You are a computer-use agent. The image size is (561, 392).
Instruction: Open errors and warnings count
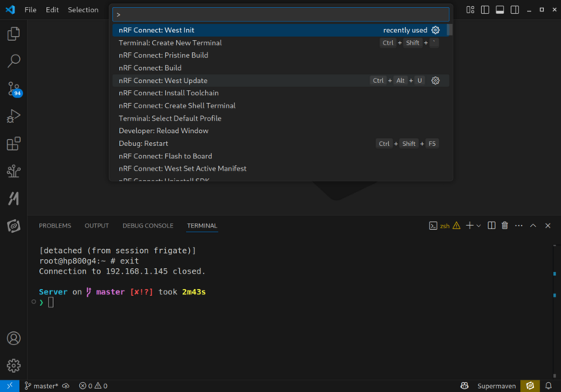[x=94, y=386]
